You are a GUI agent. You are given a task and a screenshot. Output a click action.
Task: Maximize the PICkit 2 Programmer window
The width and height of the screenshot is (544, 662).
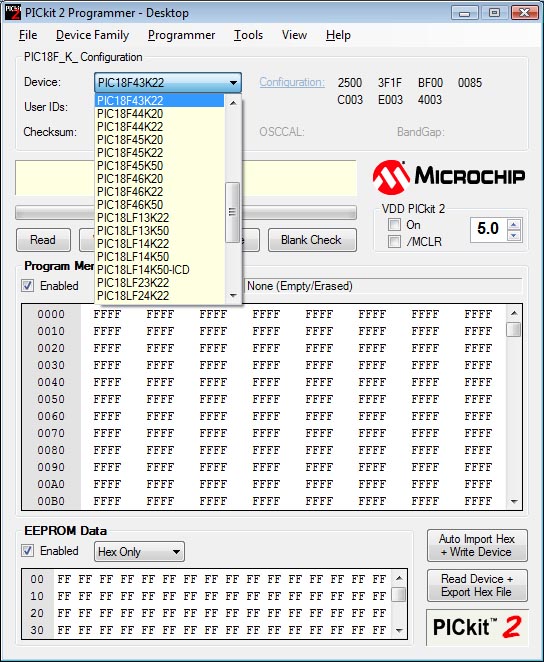coord(494,13)
